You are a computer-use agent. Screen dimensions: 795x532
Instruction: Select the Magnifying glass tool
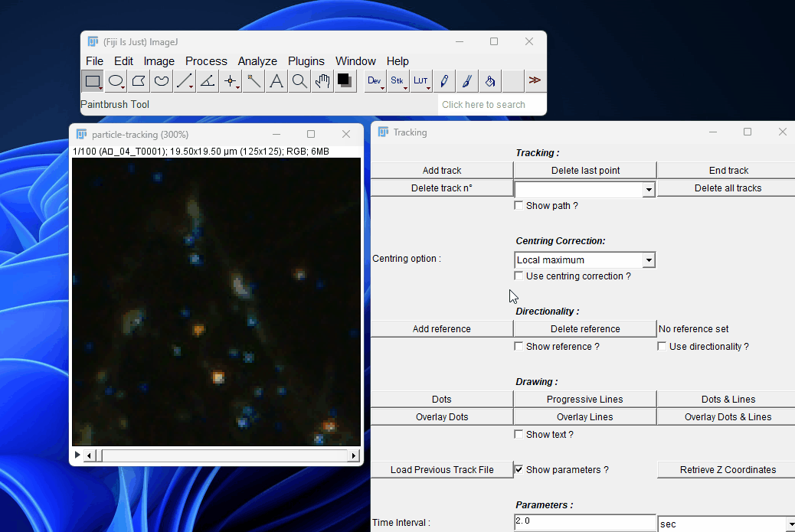pyautogui.click(x=299, y=81)
